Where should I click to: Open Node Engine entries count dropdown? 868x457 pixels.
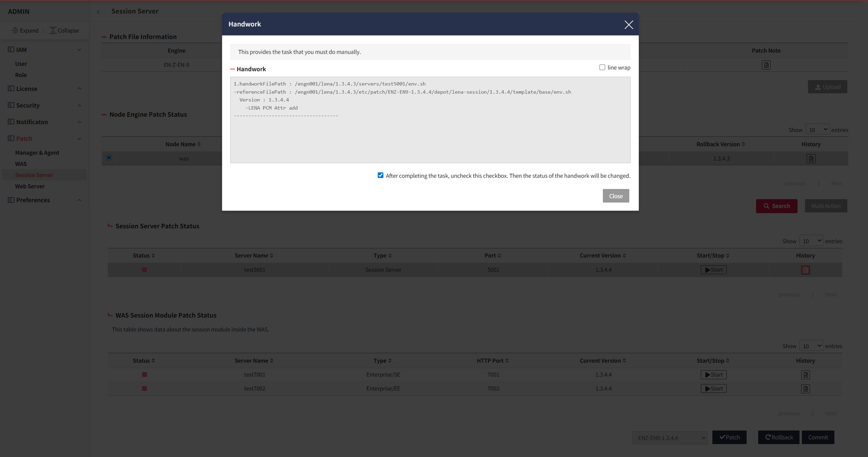coord(817,130)
